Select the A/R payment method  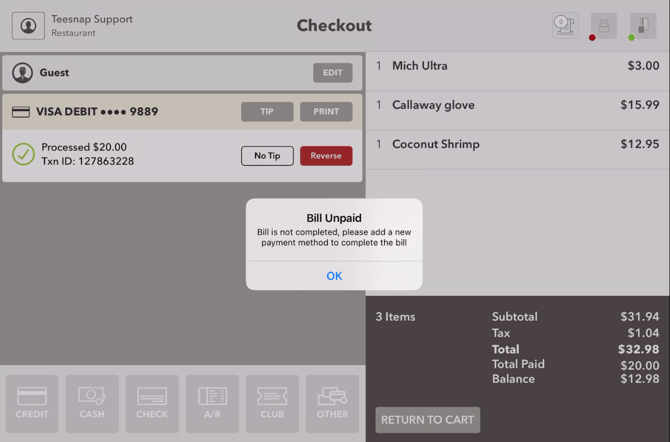212,404
